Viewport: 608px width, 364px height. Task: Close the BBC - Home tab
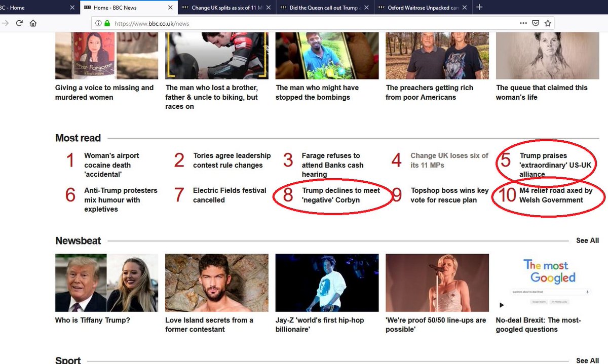(72, 8)
